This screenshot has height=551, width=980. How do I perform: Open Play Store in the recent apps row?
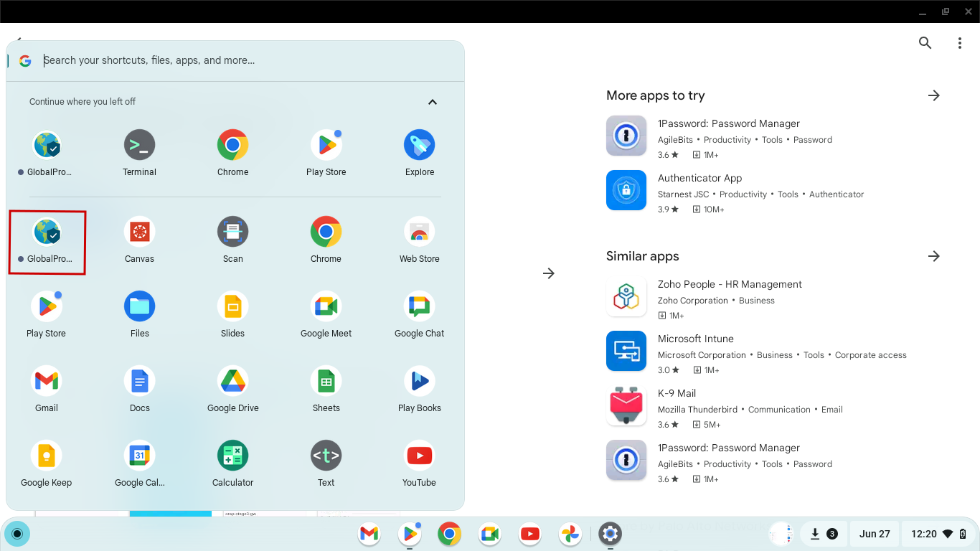click(x=326, y=154)
